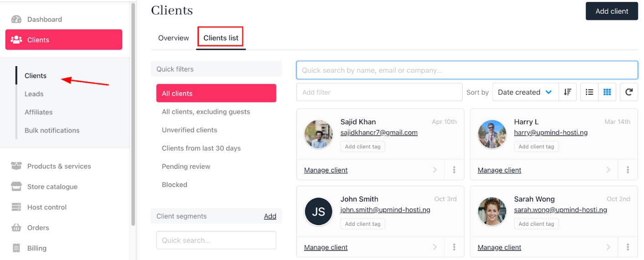Switch to the Overview tab

point(174,38)
